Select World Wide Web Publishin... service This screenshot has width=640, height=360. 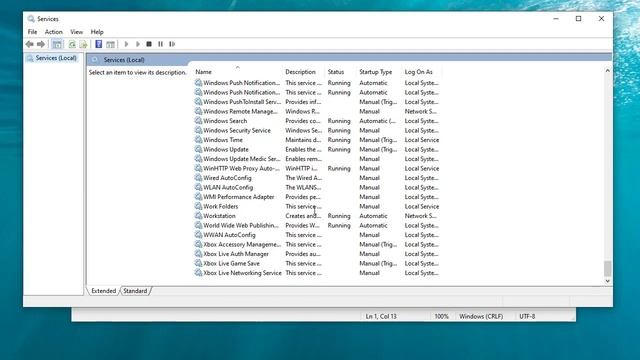click(241, 225)
